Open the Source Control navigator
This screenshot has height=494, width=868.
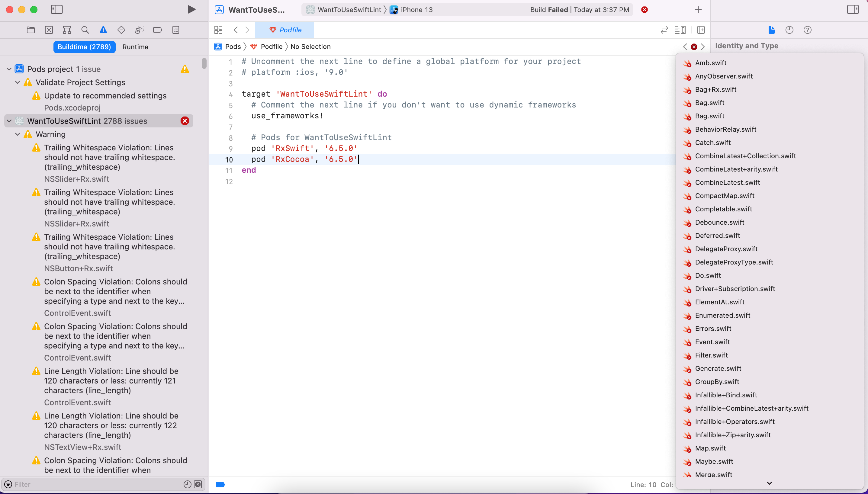pos(49,30)
